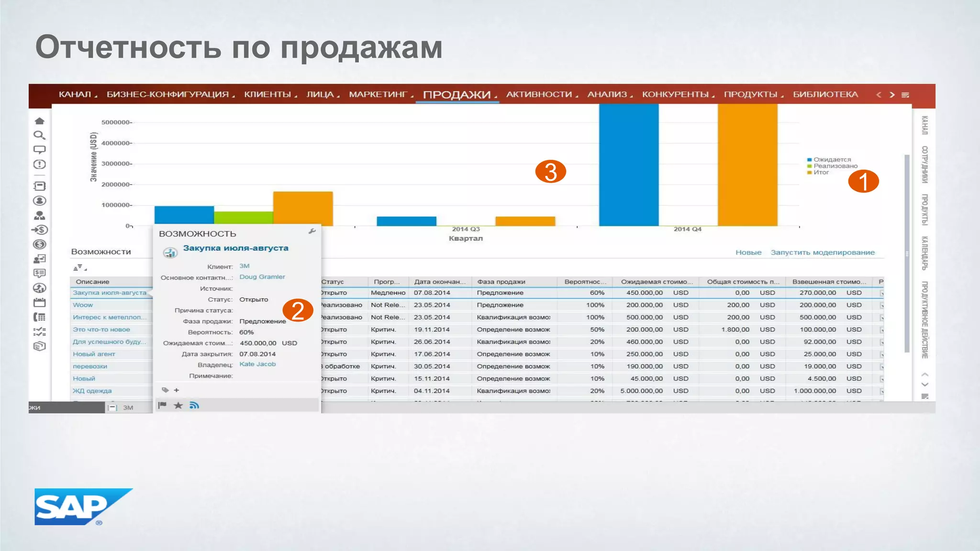The width and height of the screenshot is (980, 551).
Task: Open the Новый агент opportunity
Action: [94, 354]
